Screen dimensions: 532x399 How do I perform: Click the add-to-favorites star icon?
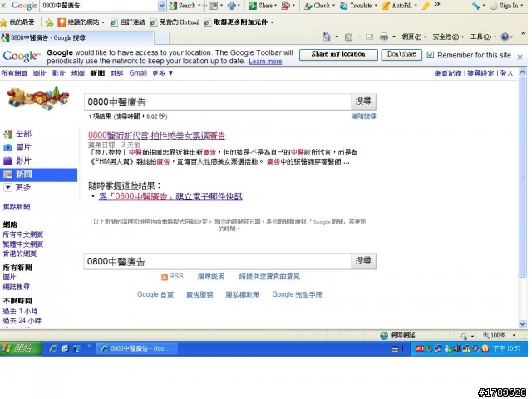pyautogui.click(x=49, y=22)
